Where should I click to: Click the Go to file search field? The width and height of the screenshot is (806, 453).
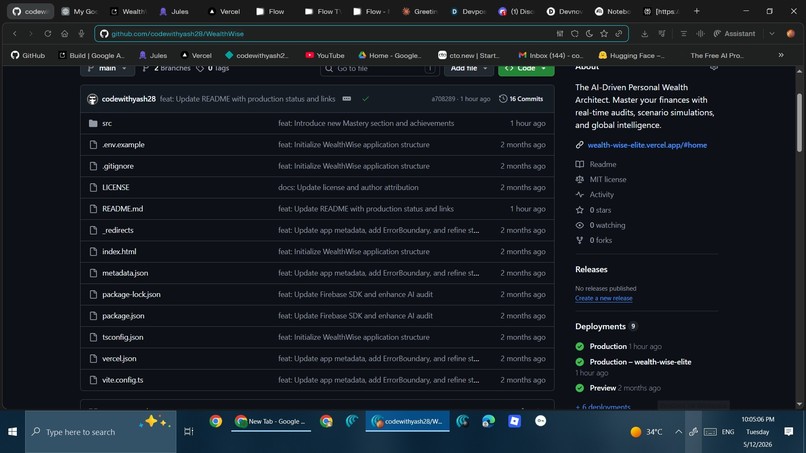pos(379,68)
